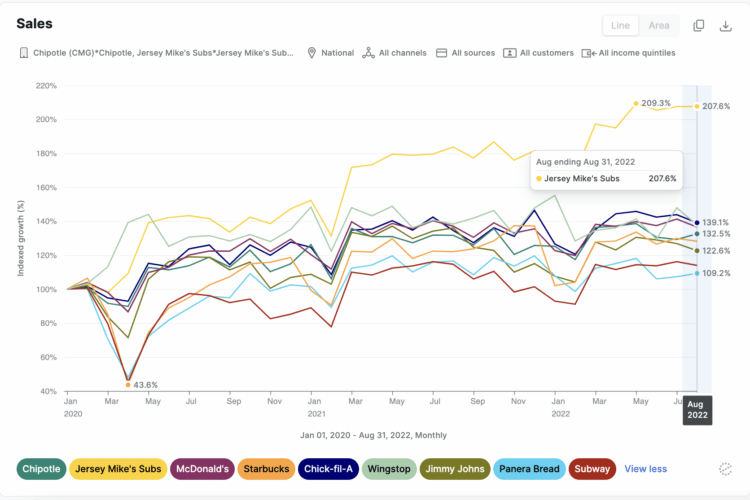Viewport: 750px width, 500px height.
Task: Click the View less link
Action: coord(645,469)
